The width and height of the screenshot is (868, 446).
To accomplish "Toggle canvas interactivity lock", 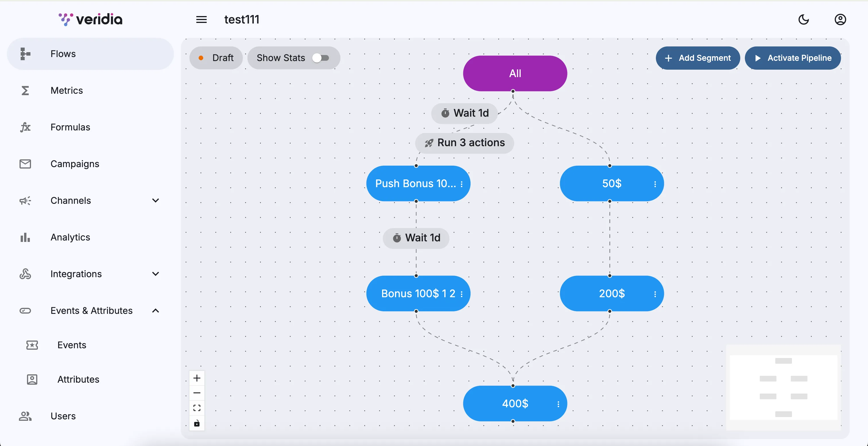I will [x=197, y=423].
